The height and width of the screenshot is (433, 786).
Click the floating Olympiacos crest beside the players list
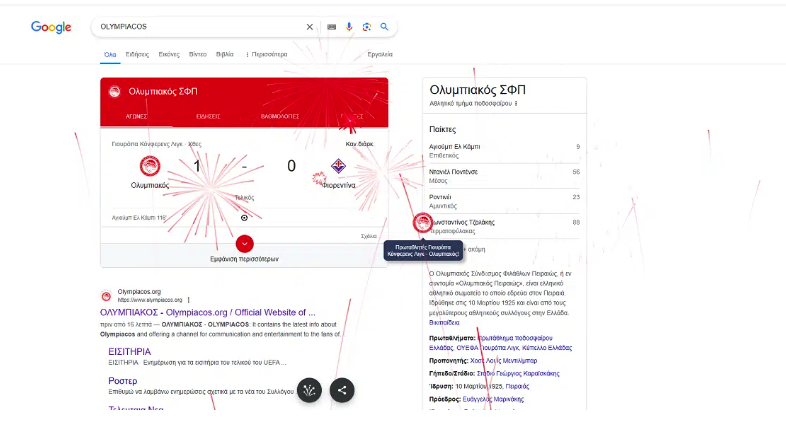pyautogui.click(x=423, y=223)
